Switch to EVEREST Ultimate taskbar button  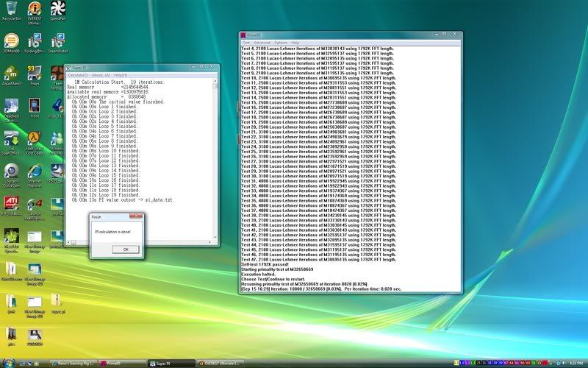click(220, 364)
